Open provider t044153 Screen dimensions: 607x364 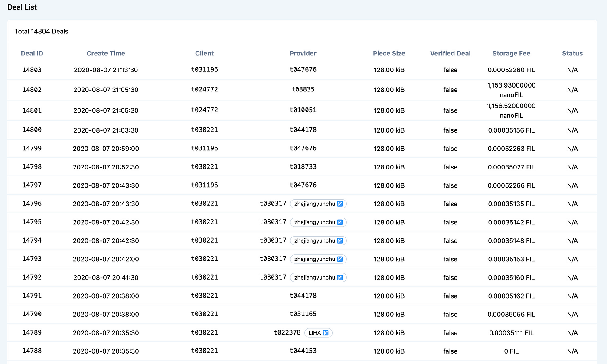(303, 351)
